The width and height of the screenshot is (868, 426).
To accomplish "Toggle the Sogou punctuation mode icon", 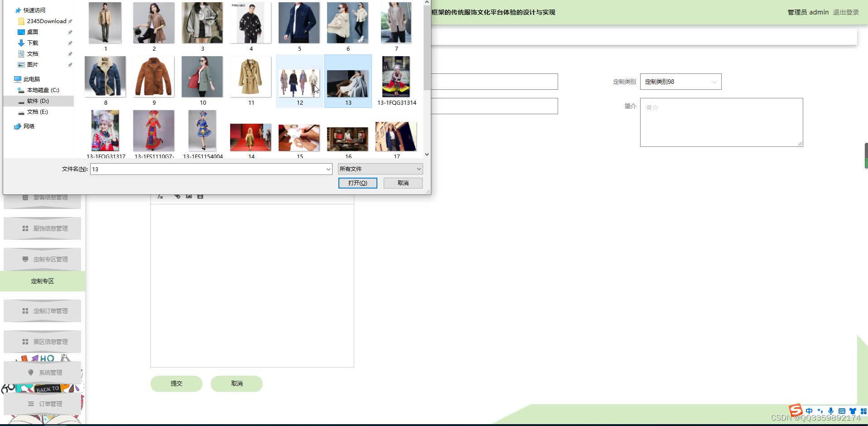I will tap(820, 411).
